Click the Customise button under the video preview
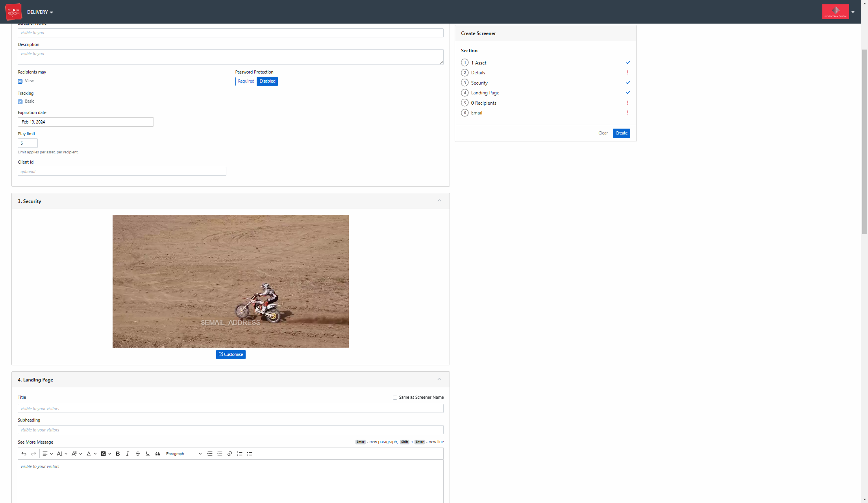 coord(231,354)
